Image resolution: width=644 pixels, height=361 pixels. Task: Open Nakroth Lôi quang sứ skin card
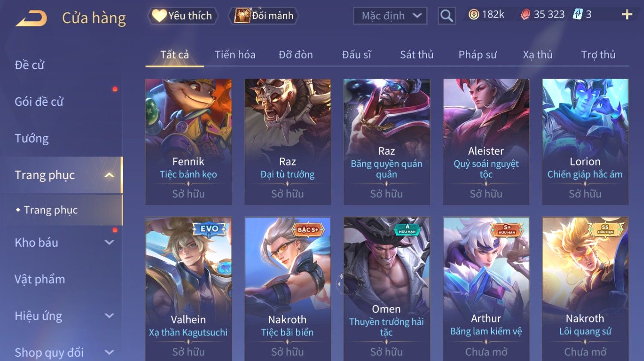click(585, 289)
